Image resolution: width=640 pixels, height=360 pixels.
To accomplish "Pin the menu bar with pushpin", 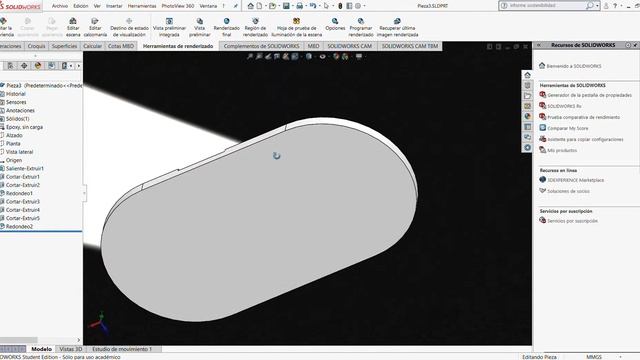I will 236,6.
